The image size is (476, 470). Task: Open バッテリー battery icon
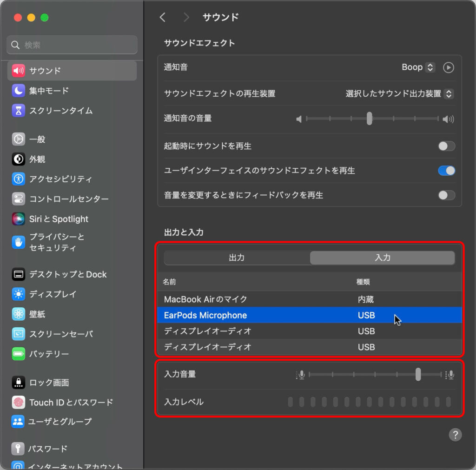(18, 354)
